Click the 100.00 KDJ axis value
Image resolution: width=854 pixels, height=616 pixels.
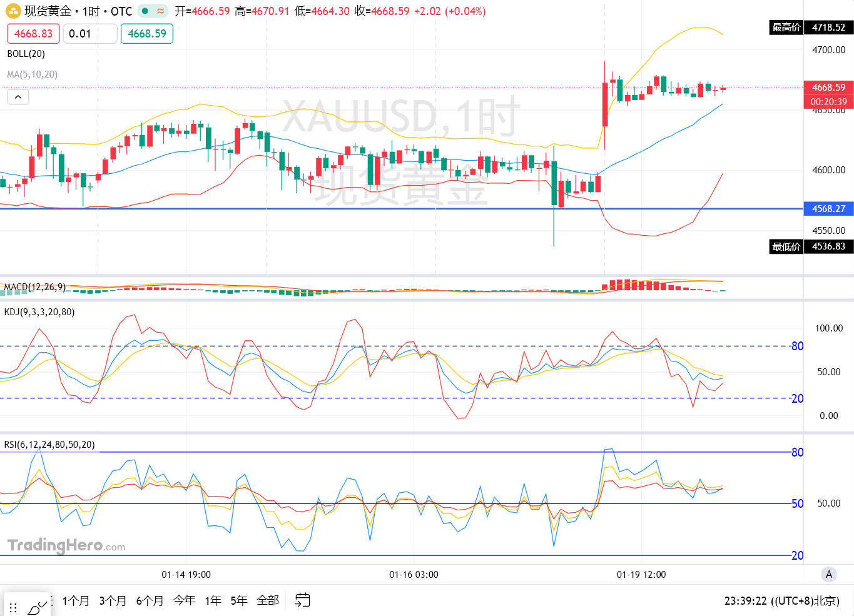pos(829,328)
